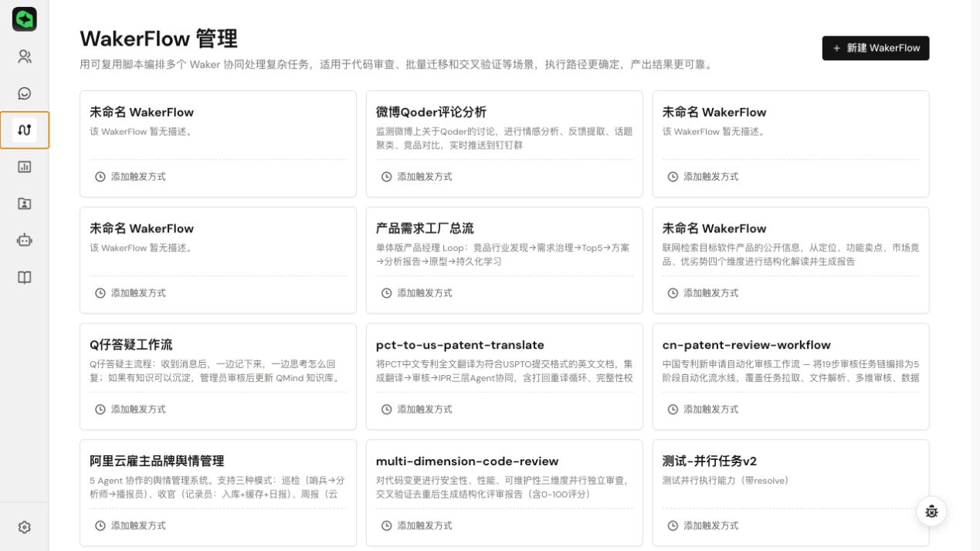Click page subtitle starting 用可复用脚本编排多个 Waker
Viewport: 980px width, 551px height.
click(396, 65)
